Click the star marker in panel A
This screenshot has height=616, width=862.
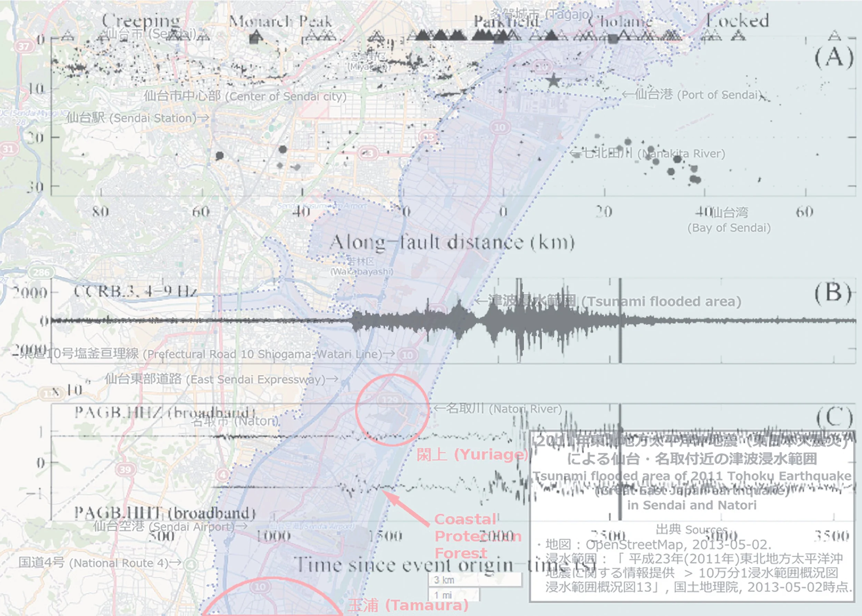[553, 80]
